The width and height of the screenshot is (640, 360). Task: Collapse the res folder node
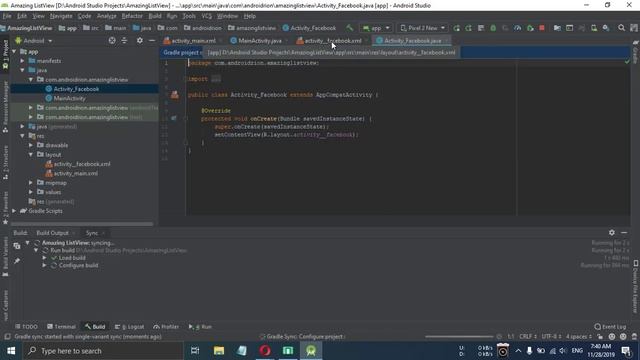point(22,136)
